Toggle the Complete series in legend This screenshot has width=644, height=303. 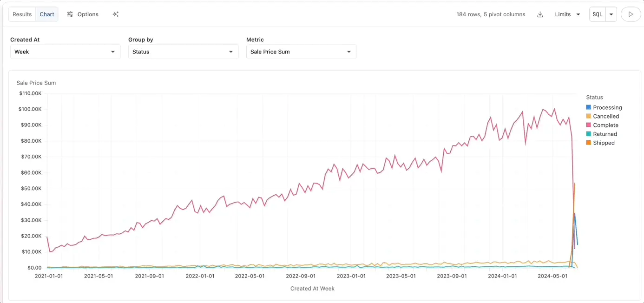point(605,125)
